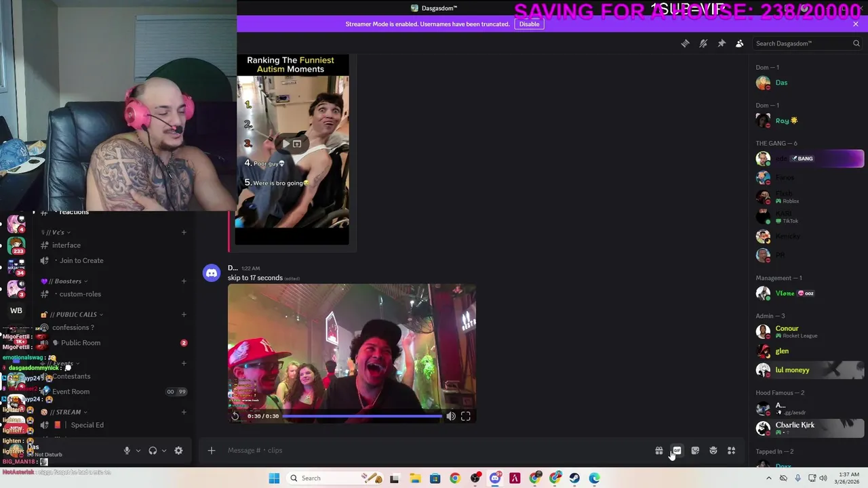
Task: Click the search magnifier icon
Action: [x=856, y=43]
